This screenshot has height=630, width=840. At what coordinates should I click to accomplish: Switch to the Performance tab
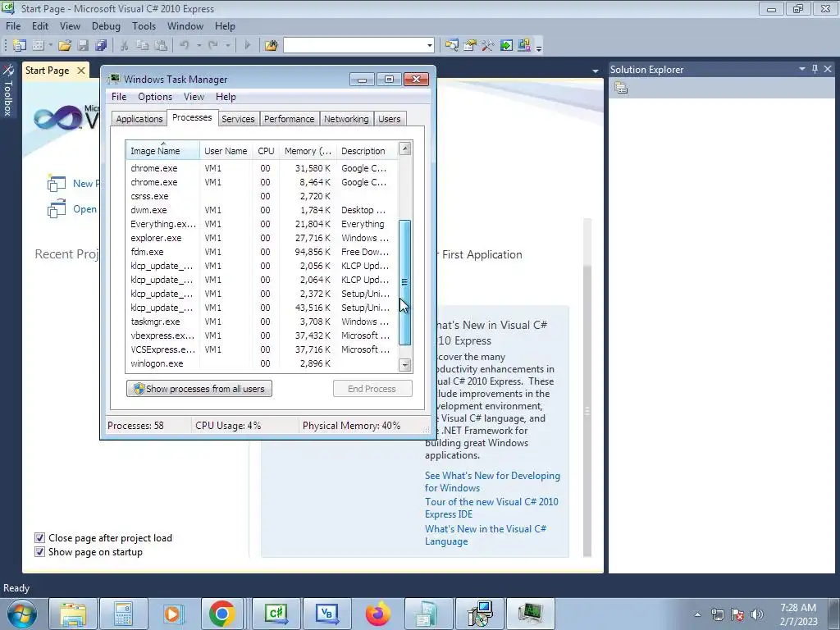pyautogui.click(x=290, y=119)
